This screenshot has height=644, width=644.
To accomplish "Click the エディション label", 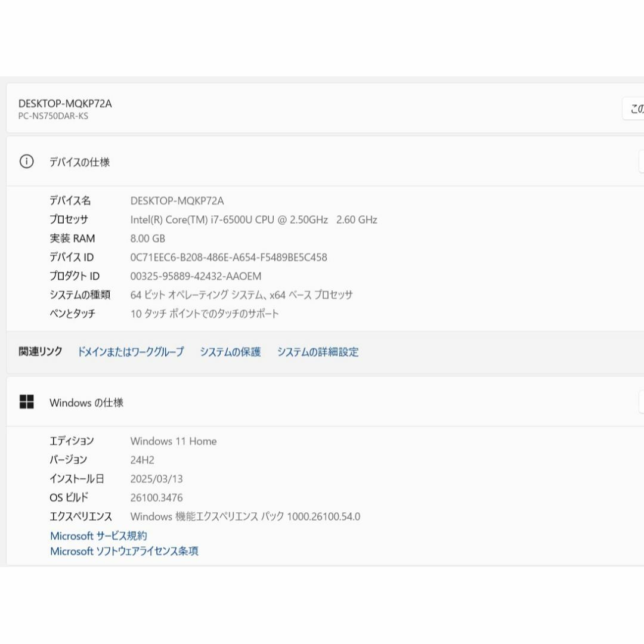I will point(72,441).
